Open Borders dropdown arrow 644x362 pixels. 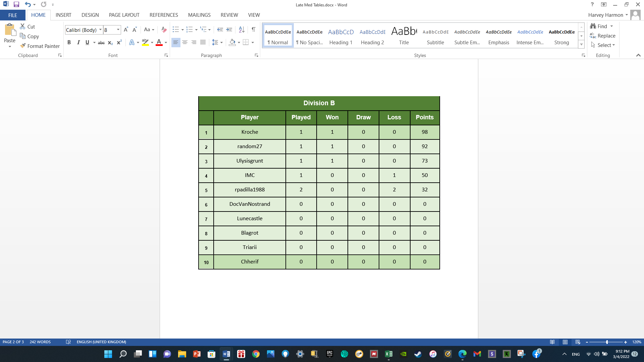(253, 43)
